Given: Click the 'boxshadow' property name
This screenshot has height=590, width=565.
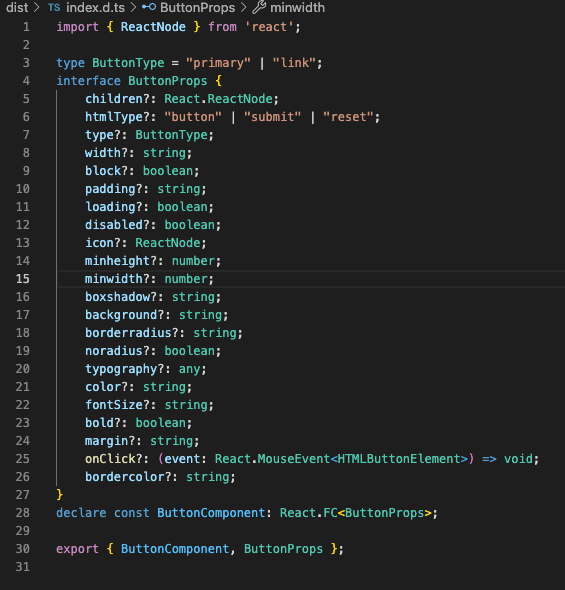Looking at the screenshot, I should (x=117, y=297).
